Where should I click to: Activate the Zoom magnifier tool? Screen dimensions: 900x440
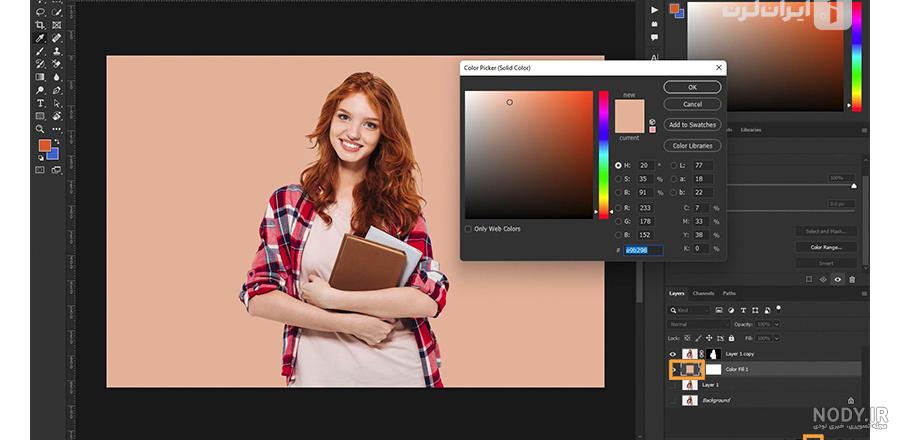[x=40, y=129]
